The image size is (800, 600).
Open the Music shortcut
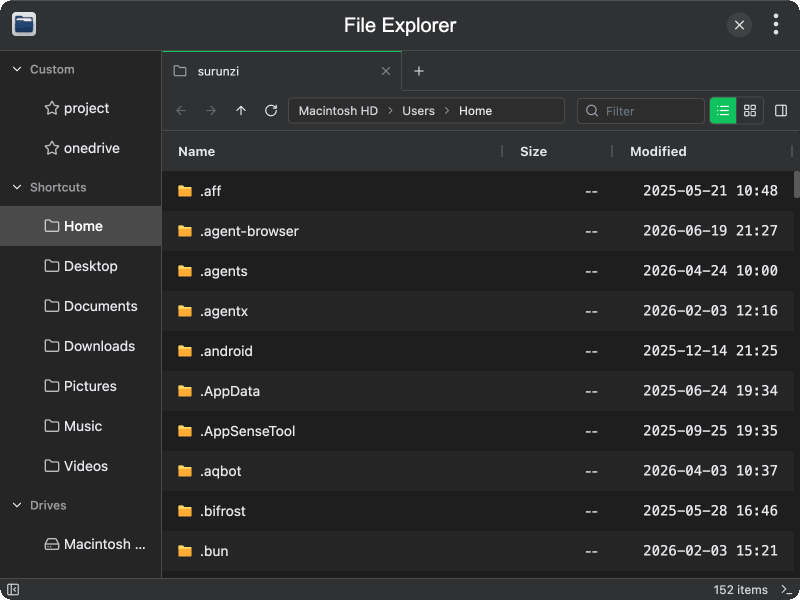tap(81, 426)
